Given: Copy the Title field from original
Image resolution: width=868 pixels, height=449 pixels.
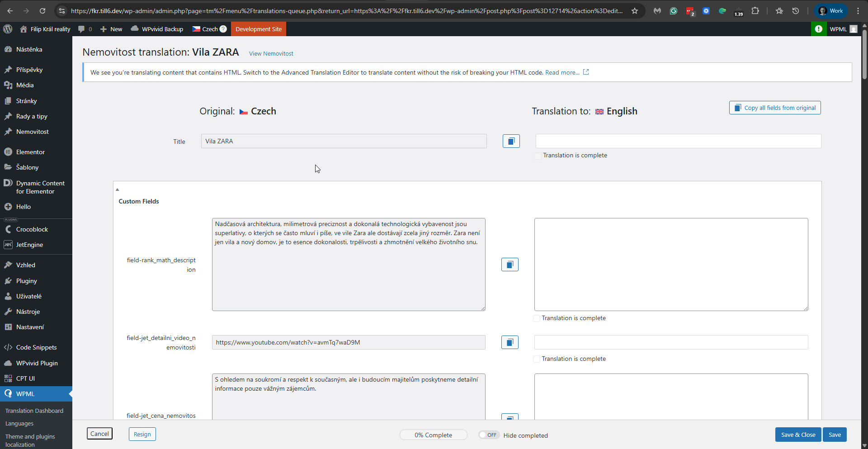Looking at the screenshot, I should click(x=511, y=141).
